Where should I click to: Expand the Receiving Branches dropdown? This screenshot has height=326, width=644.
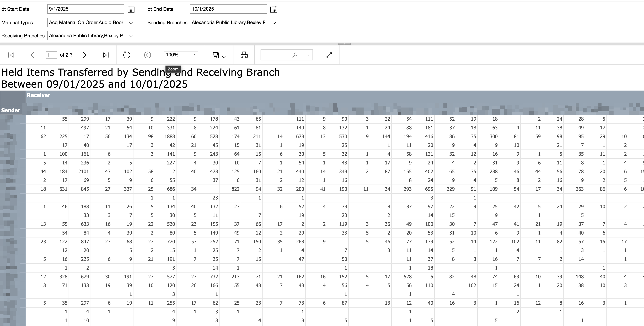131,36
